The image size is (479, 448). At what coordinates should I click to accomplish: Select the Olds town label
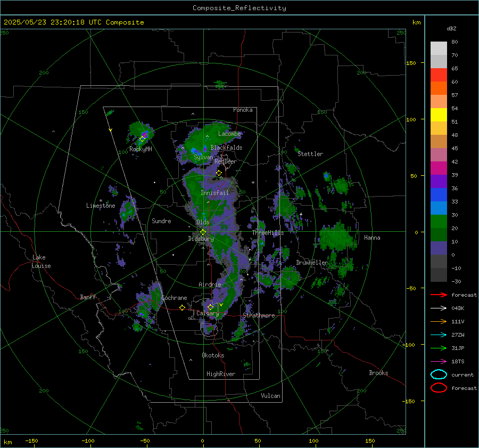click(203, 222)
